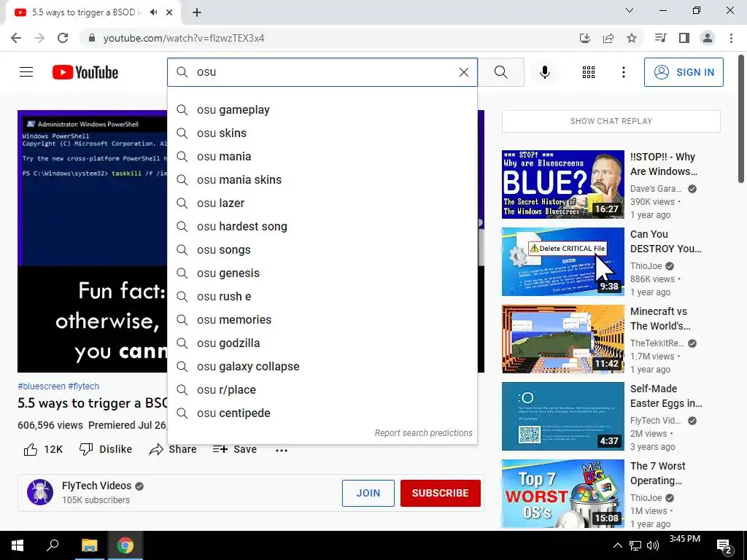Click the SHOW CHAT REPLAY button
Screen dimensions: 747x560
[x=611, y=122]
